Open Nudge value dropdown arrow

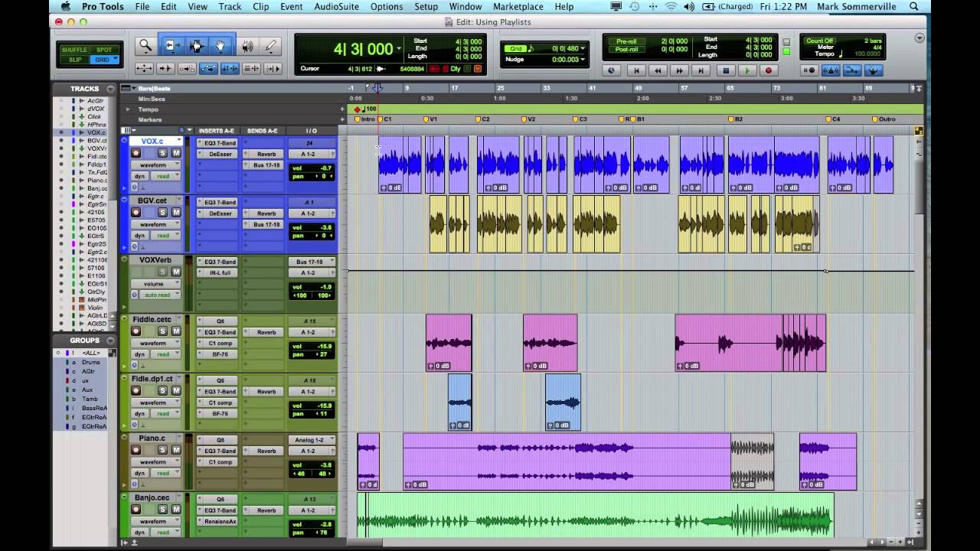583,59
